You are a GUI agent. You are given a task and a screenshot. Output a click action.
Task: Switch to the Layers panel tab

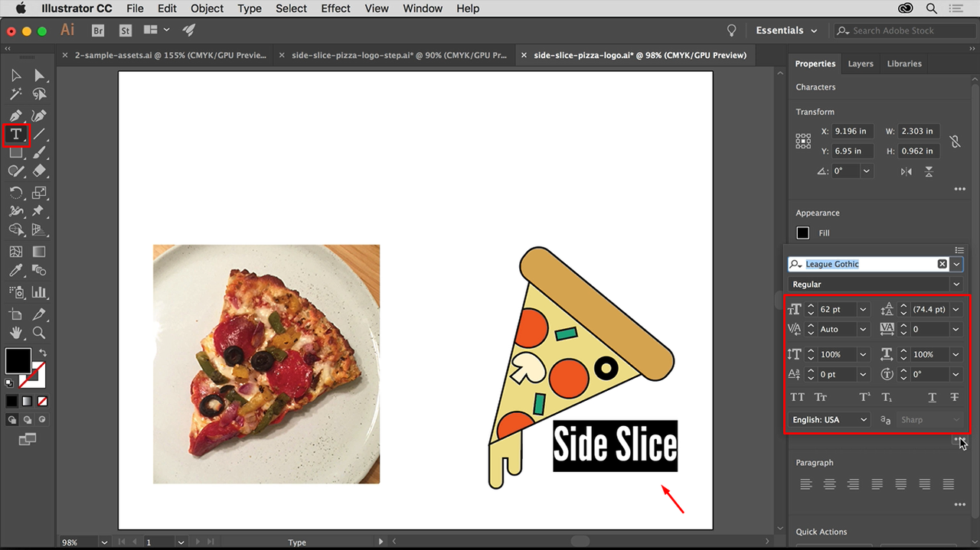click(861, 63)
